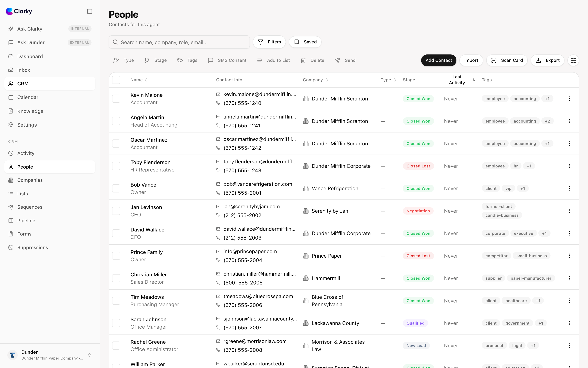
Task: Click the building icon beside Vance Refrigeration
Action: [306, 188]
